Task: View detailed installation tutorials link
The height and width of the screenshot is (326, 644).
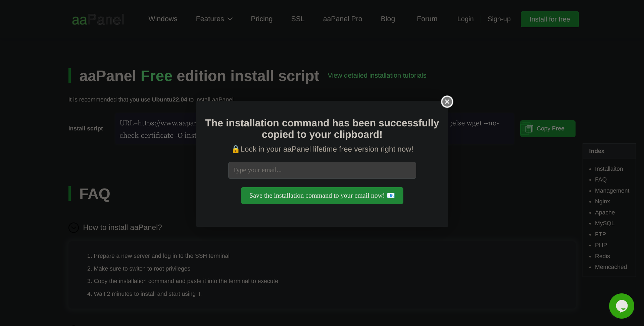Action: coord(377,76)
